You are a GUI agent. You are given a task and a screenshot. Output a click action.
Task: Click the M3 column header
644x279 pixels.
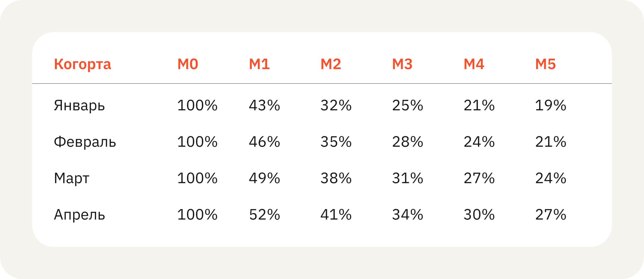click(x=402, y=64)
